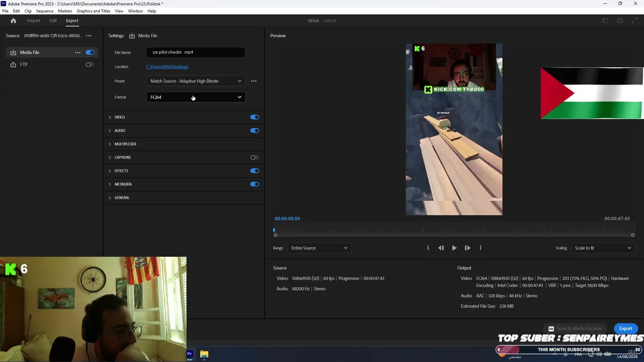644x362 pixels.
Task: Set In point with left bracket icon
Action: pos(428,248)
